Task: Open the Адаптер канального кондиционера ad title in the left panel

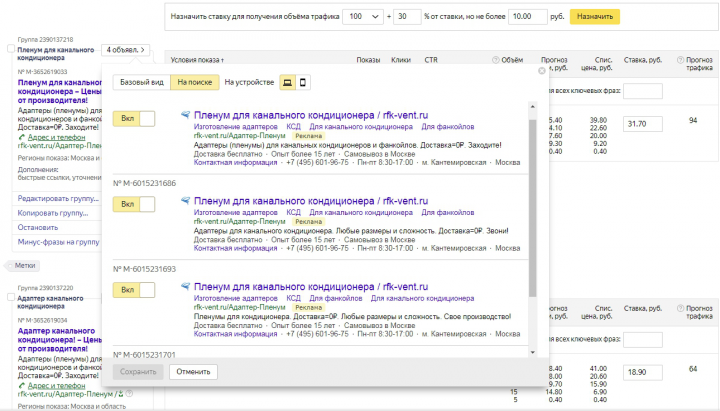Action: [60, 340]
